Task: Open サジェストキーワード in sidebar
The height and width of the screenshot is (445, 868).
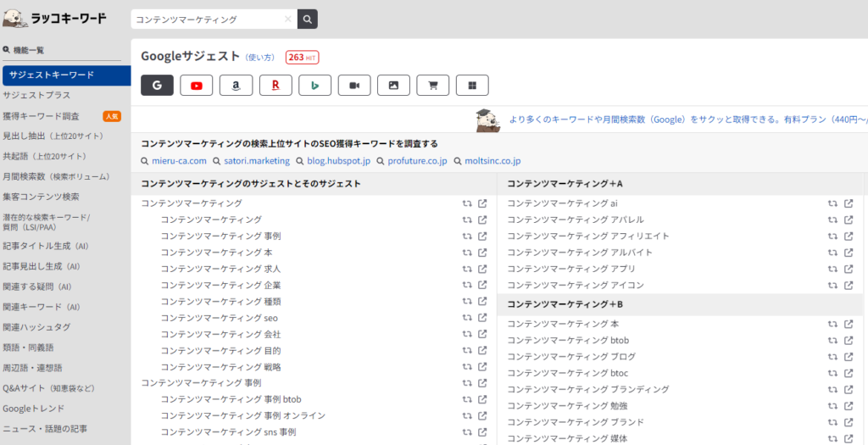Action: coord(66,75)
